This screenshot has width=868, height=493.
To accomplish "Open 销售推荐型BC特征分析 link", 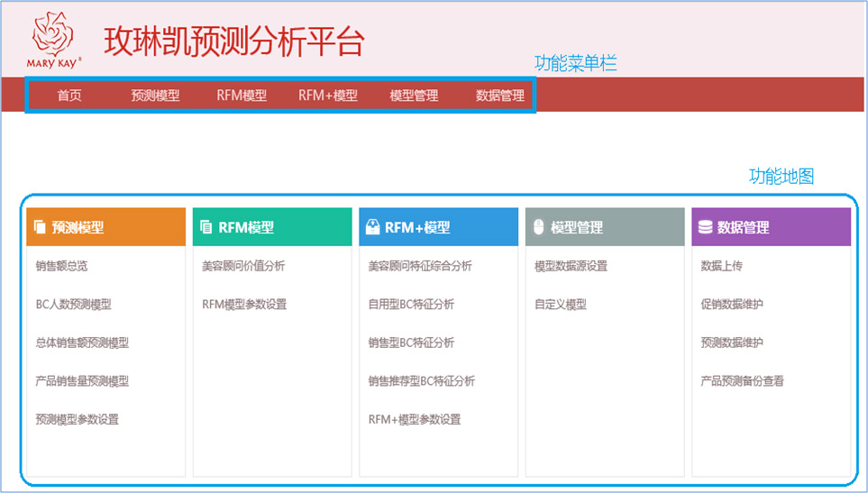I will pos(422,380).
